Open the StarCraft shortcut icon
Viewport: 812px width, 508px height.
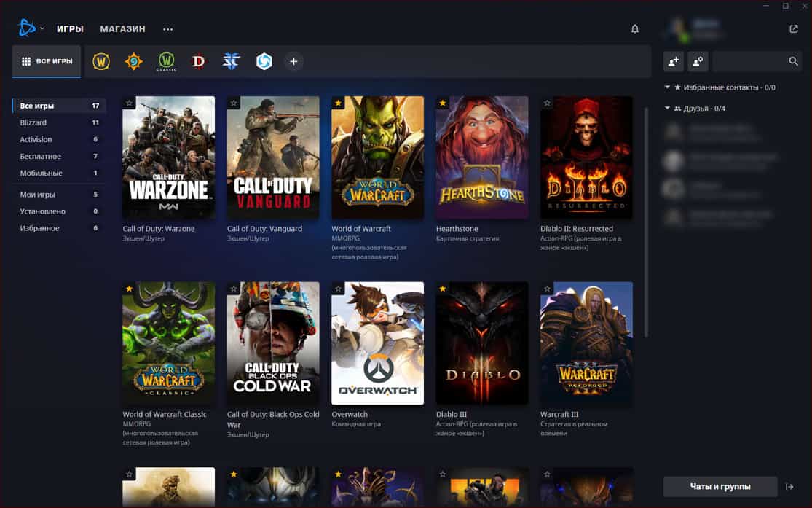click(231, 62)
